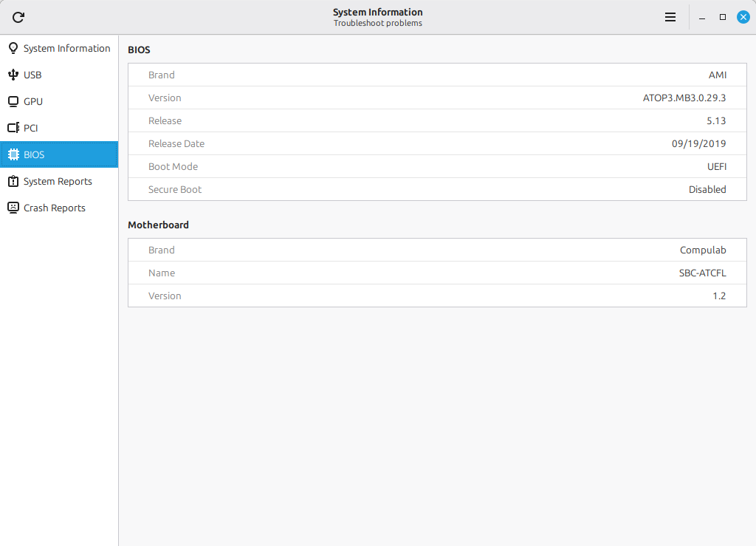Minimize the System Information window

pos(702,17)
